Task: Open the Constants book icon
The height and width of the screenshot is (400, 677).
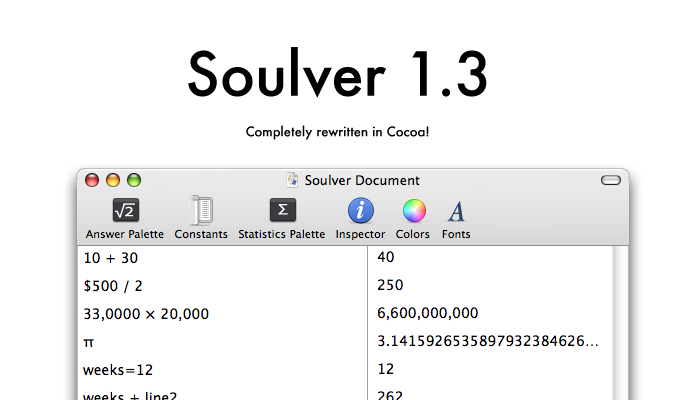Action: pos(201,210)
